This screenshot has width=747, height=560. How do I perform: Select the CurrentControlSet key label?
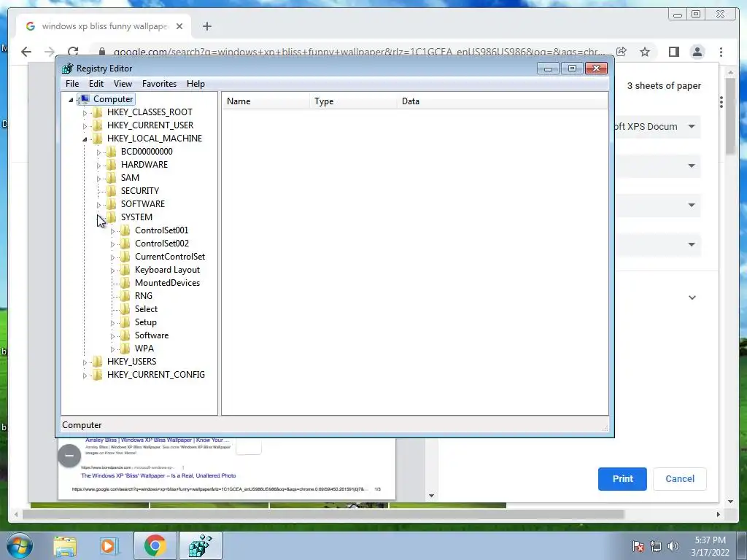point(169,257)
